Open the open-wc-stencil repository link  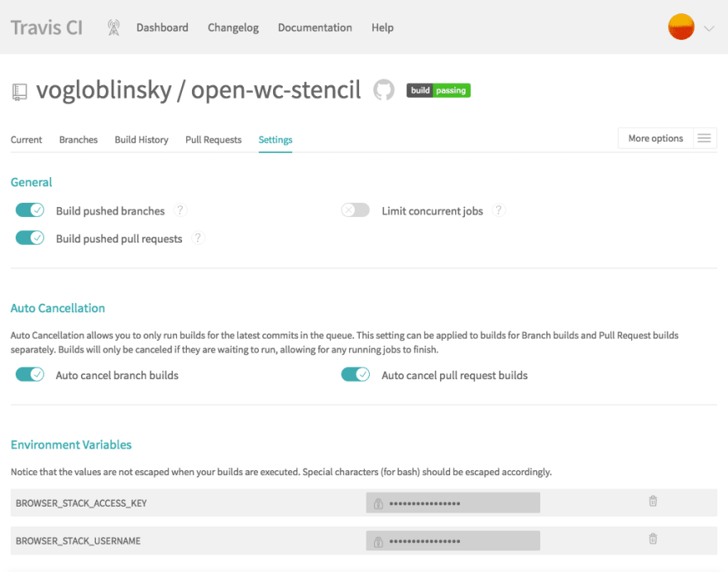point(275,89)
